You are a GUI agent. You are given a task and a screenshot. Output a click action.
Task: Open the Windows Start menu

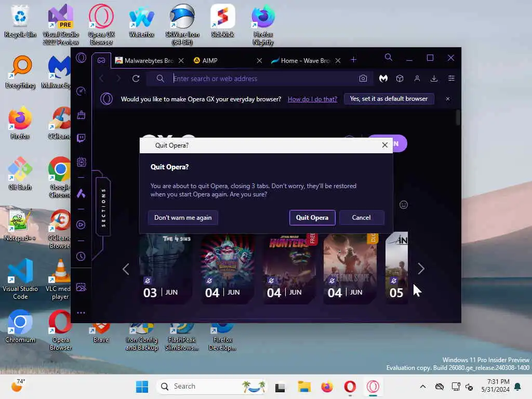pos(142,387)
